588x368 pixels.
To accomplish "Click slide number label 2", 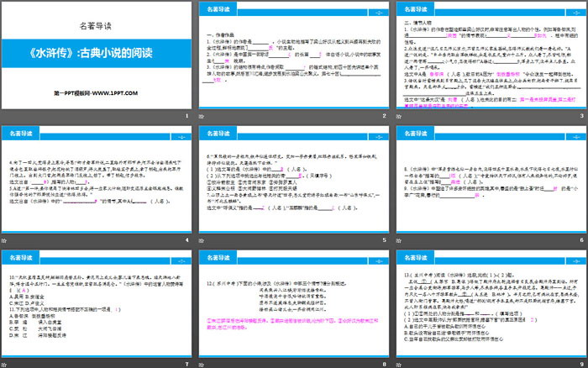I will pos(385,116).
